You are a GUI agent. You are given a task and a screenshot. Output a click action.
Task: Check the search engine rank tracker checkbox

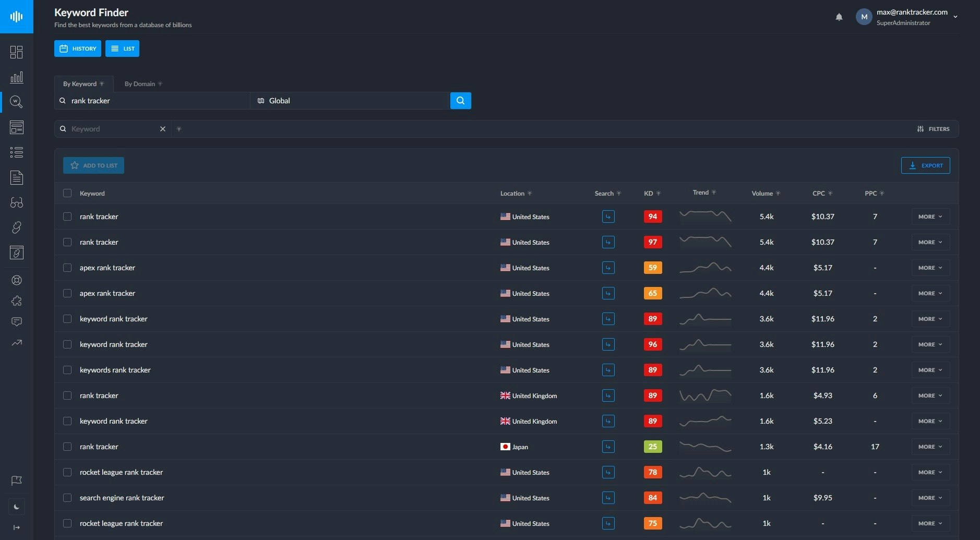[67, 498]
